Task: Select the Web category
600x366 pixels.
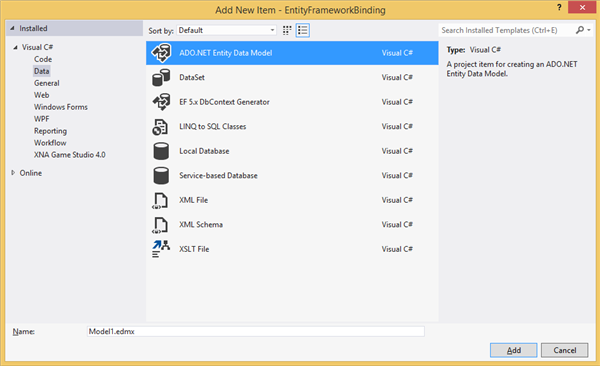Action: pyautogui.click(x=41, y=95)
